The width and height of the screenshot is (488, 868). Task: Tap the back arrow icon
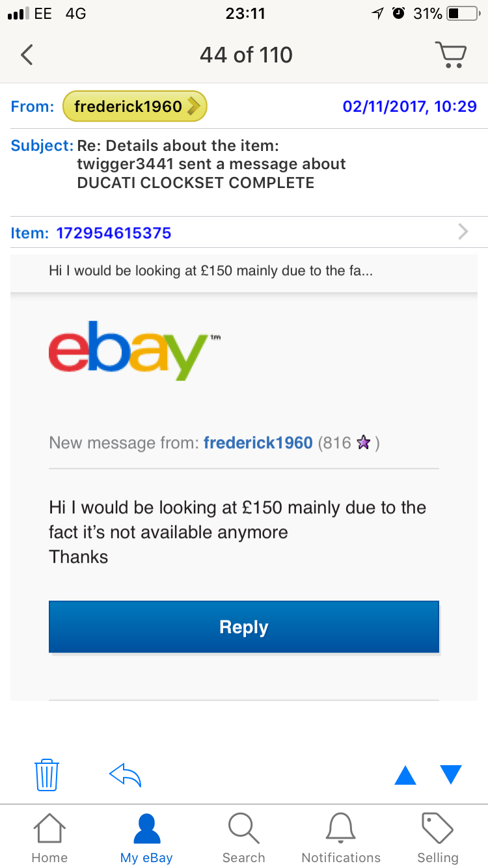[x=27, y=55]
